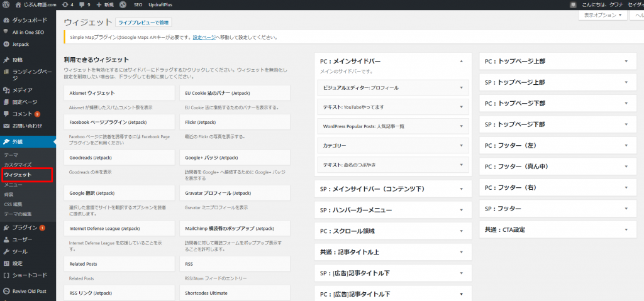Select Internet Defense League (Jetpack) widget

[119, 228]
